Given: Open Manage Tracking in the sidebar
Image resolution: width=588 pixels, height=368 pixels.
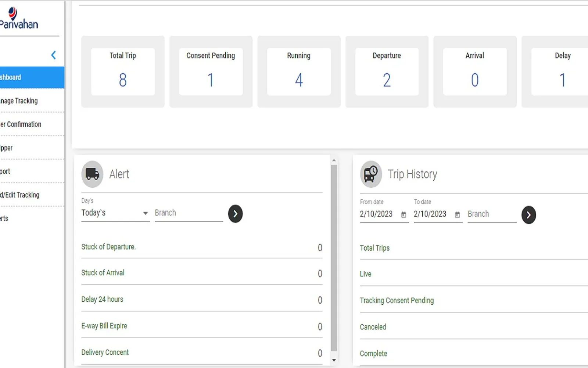Looking at the screenshot, I should (32, 101).
